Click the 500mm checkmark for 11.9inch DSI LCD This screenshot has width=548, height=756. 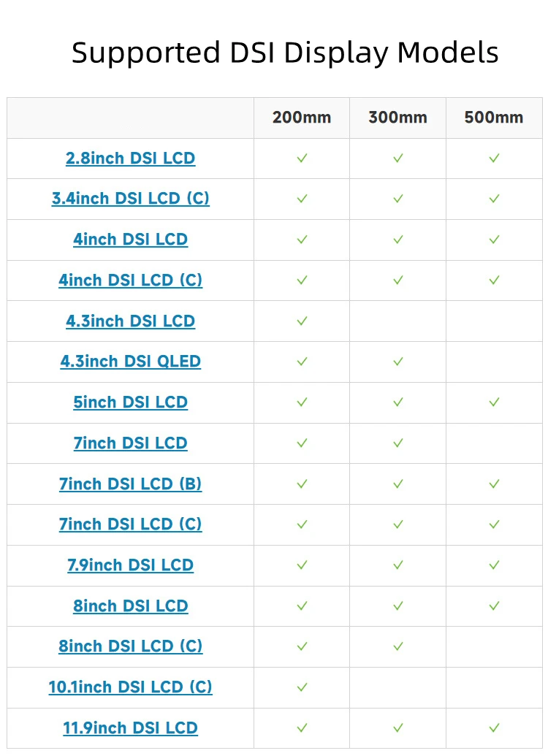point(494,728)
